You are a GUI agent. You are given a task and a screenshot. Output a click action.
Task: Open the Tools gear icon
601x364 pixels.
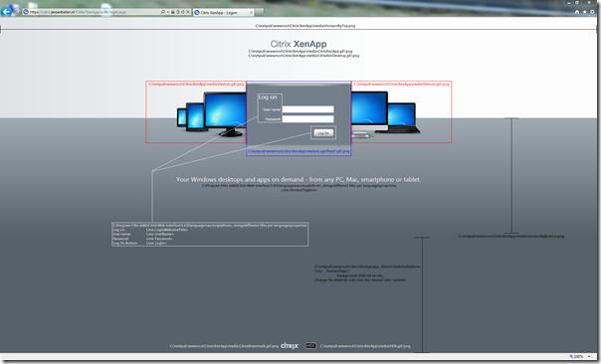click(592, 12)
